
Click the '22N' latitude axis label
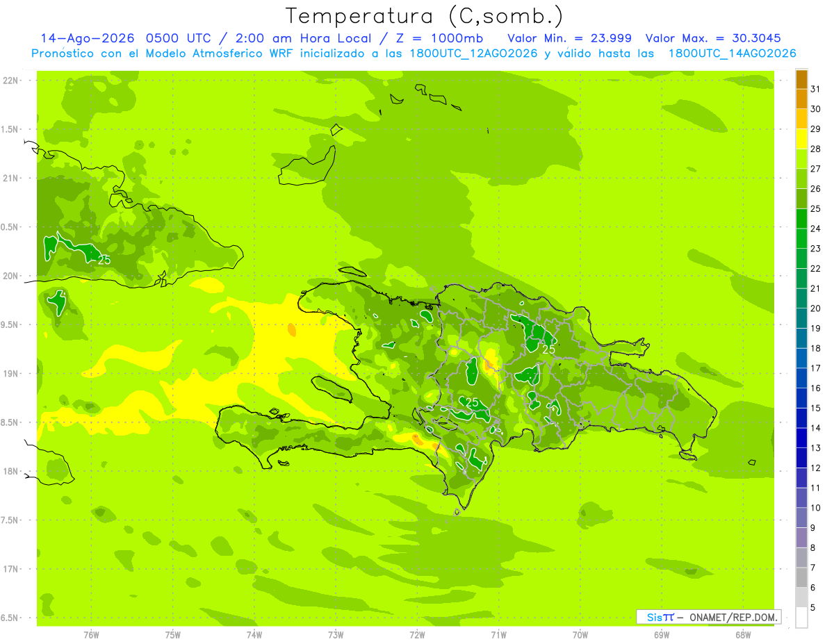10,81
